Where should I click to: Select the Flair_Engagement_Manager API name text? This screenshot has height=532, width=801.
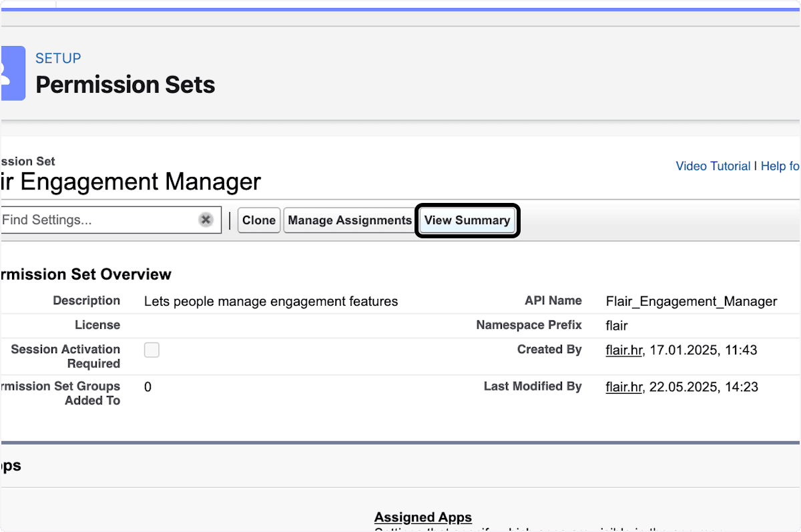pyautogui.click(x=692, y=302)
